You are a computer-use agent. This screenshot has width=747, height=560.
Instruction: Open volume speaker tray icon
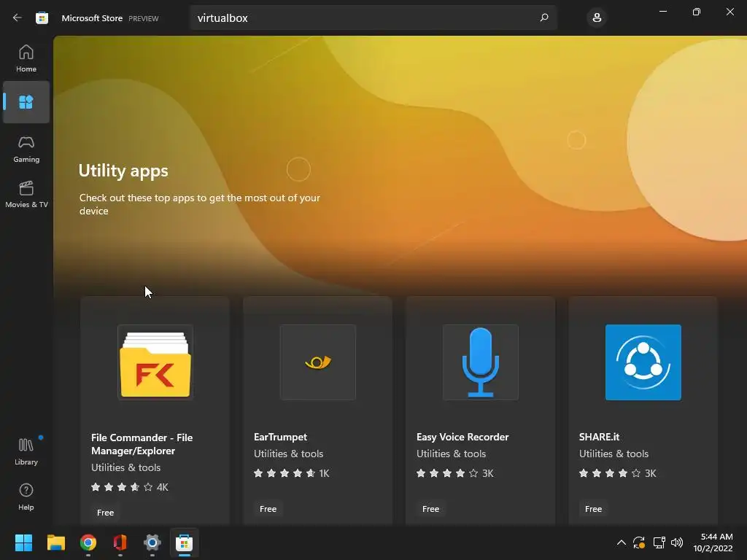tap(677, 542)
